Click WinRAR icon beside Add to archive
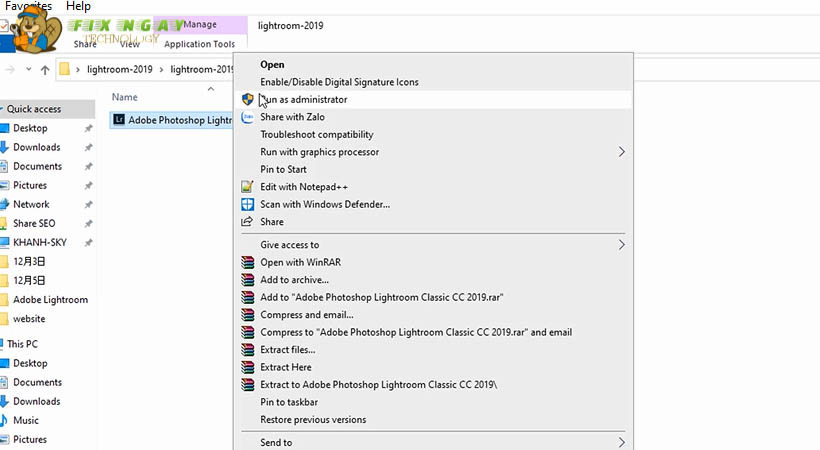 coord(248,280)
